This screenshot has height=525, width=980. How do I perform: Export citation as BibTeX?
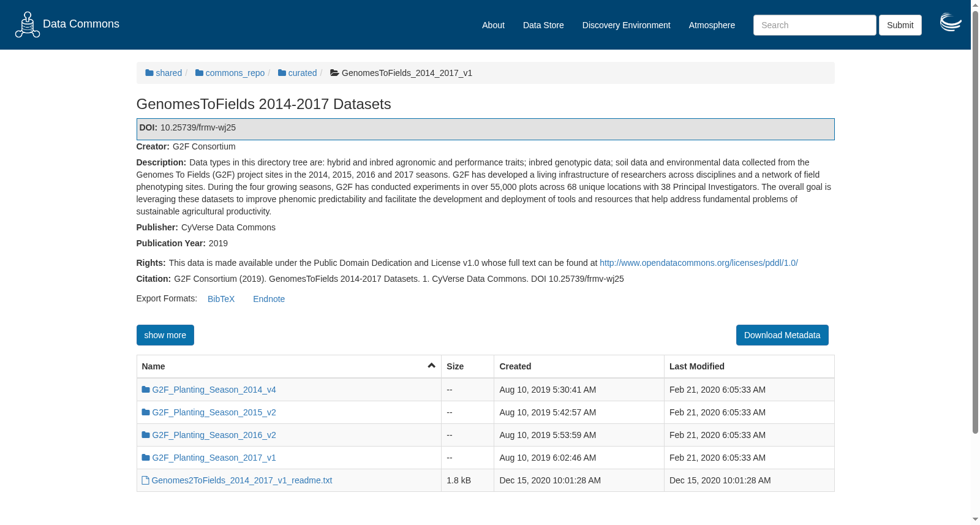[221, 299]
